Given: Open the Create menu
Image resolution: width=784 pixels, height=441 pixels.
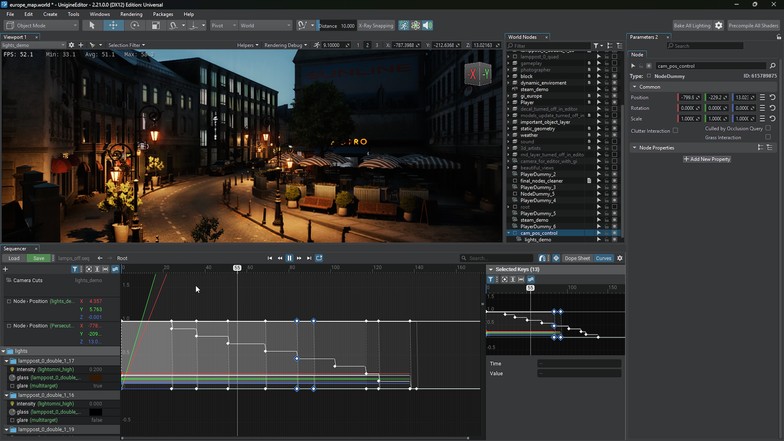Looking at the screenshot, I should coord(50,14).
